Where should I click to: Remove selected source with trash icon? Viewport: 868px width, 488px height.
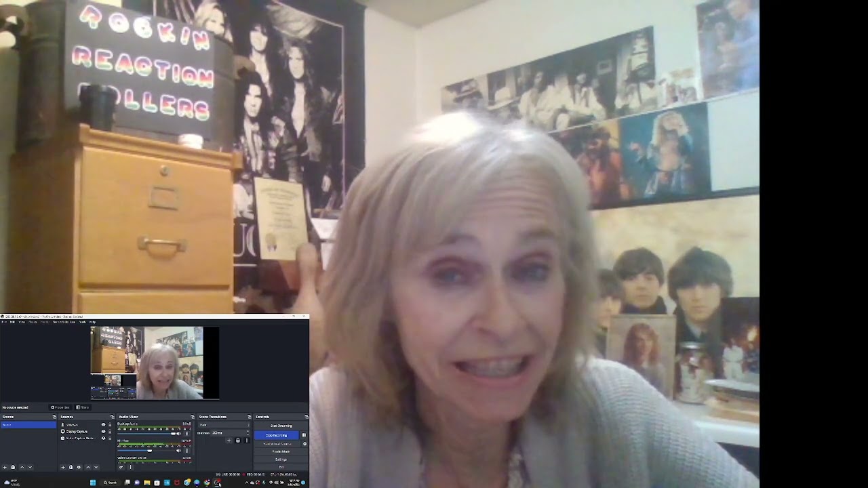(x=71, y=467)
